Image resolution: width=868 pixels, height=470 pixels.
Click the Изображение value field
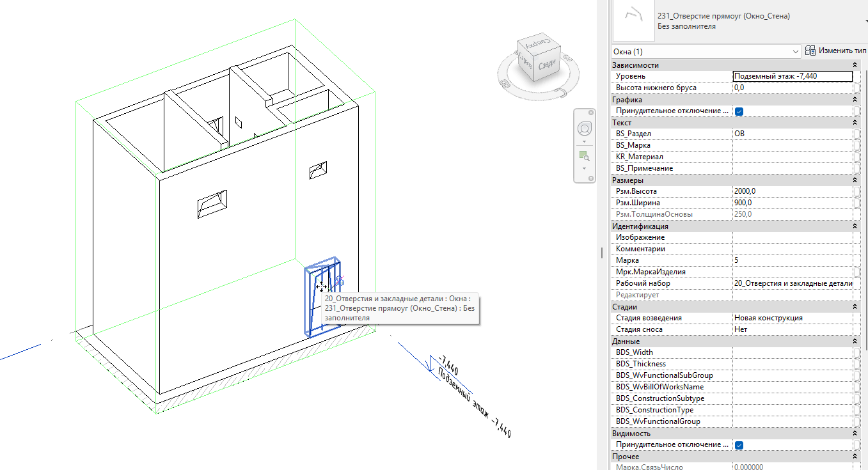coord(793,237)
